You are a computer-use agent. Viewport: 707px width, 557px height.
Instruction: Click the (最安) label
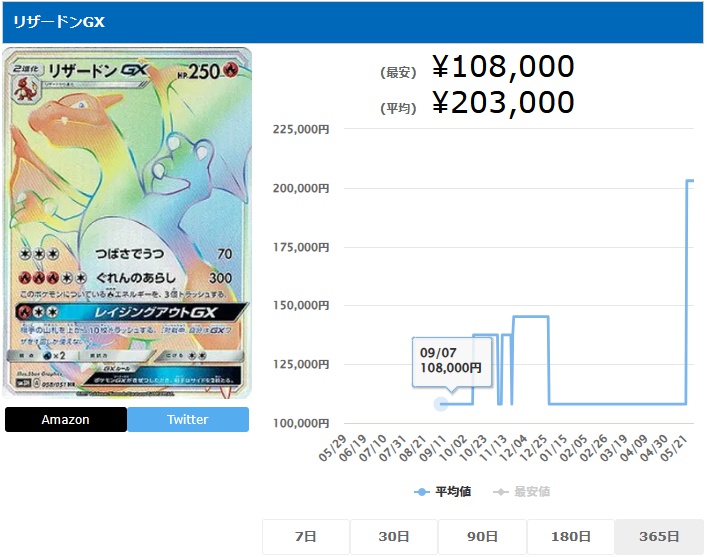pyautogui.click(x=398, y=72)
